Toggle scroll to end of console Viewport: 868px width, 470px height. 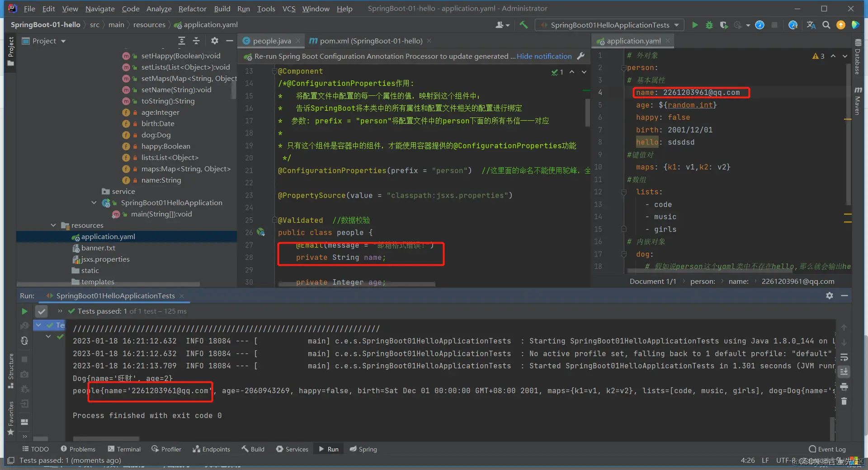click(x=844, y=372)
